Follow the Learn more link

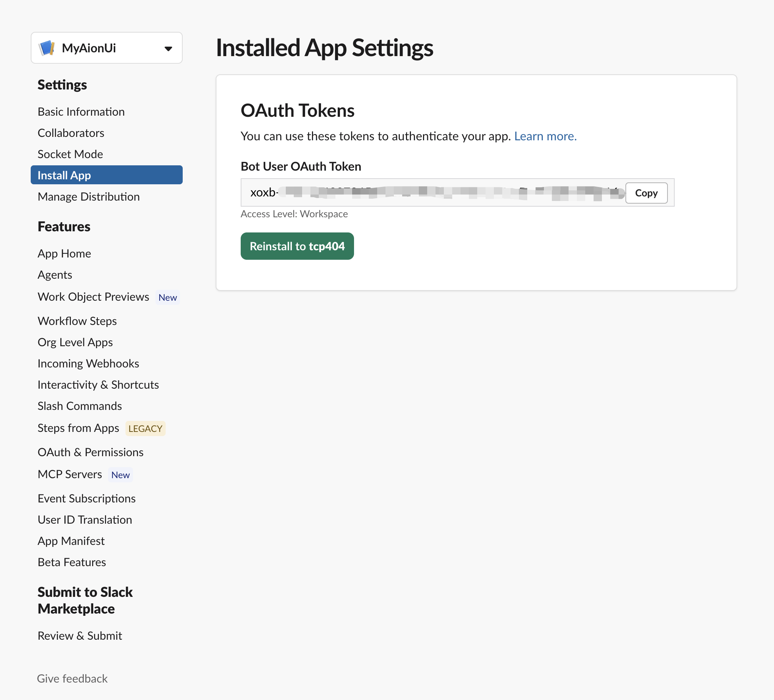point(545,136)
